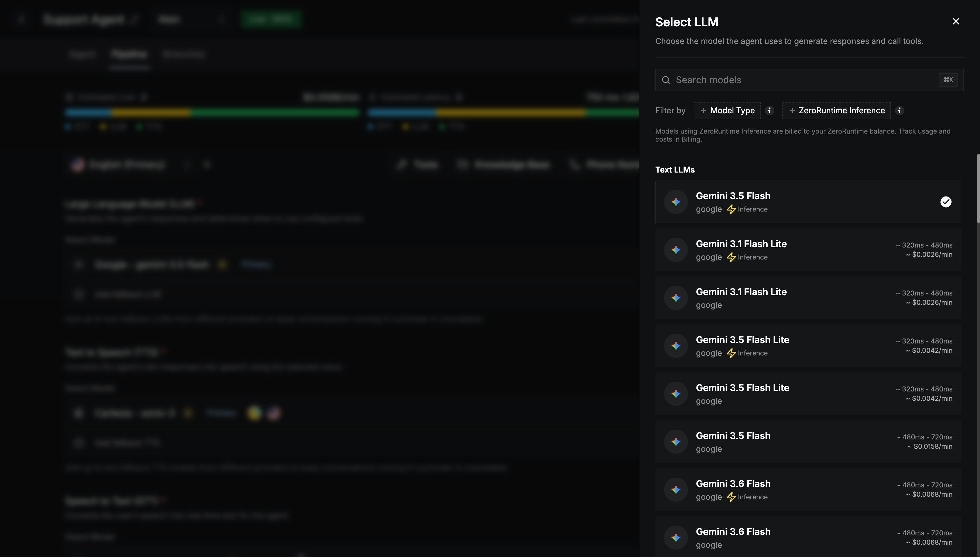980x557 pixels.
Task: Click Gemini logo on Inference Gemini 3.6 Flash row
Action: click(676, 490)
